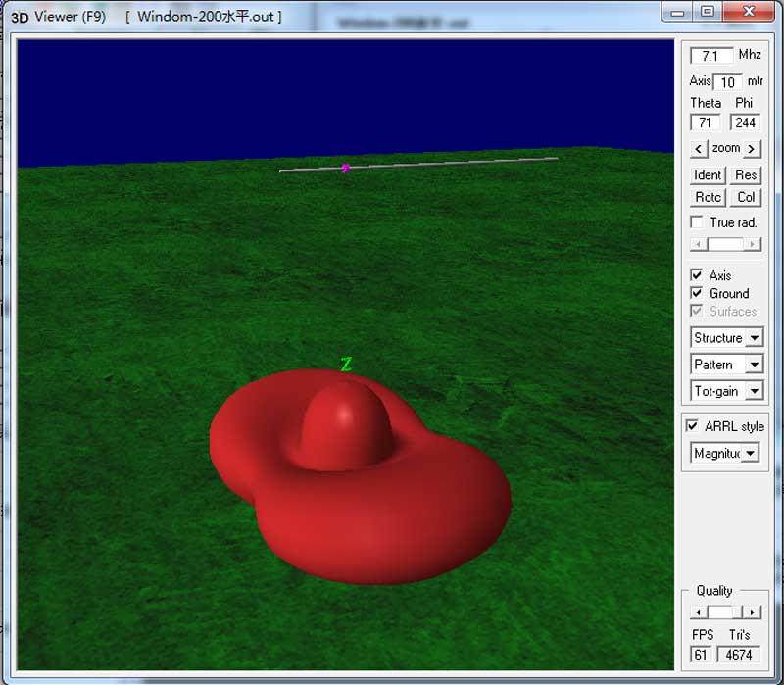Click the Phi angle field showing 244

point(745,122)
